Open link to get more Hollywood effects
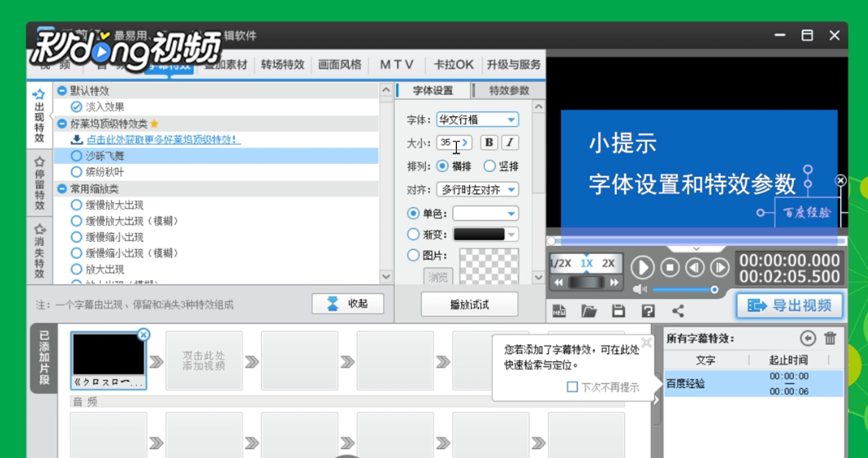Viewport: 868px width, 458px height. click(x=163, y=139)
